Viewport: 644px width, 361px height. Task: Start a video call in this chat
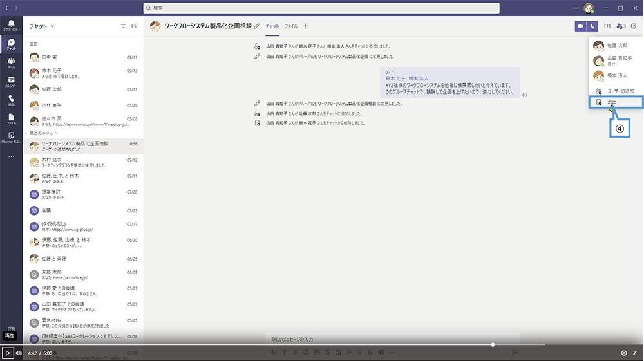(x=580, y=26)
